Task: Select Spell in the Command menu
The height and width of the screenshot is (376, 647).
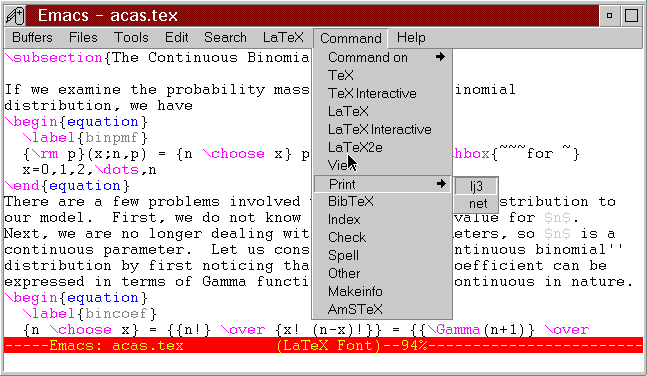Action: (382, 255)
